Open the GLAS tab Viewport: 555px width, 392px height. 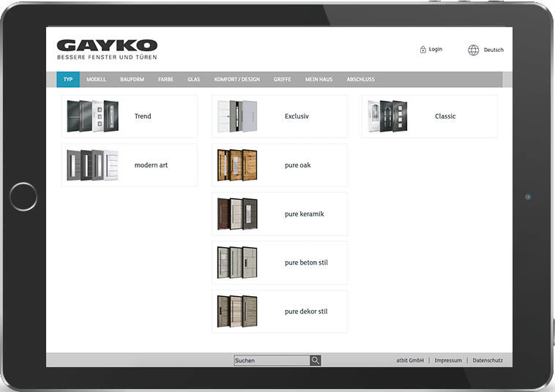[193, 79]
